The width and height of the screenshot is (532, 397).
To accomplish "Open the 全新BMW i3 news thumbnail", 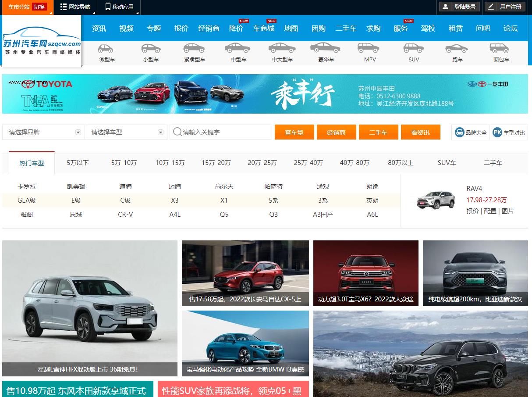I will click(245, 343).
